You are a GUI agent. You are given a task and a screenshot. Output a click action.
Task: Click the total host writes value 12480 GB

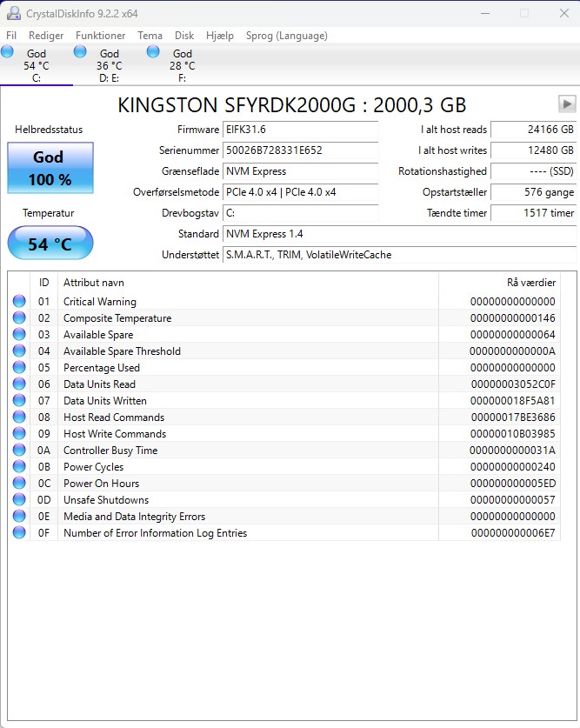[534, 150]
